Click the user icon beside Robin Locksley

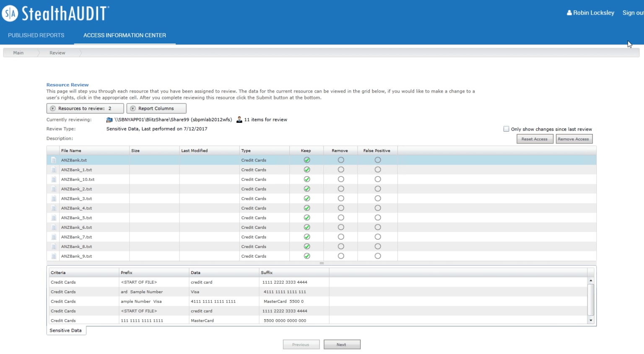coord(569,13)
